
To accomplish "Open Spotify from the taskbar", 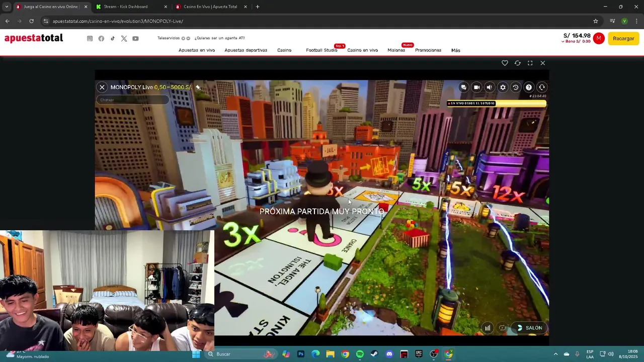I will coord(360,354).
